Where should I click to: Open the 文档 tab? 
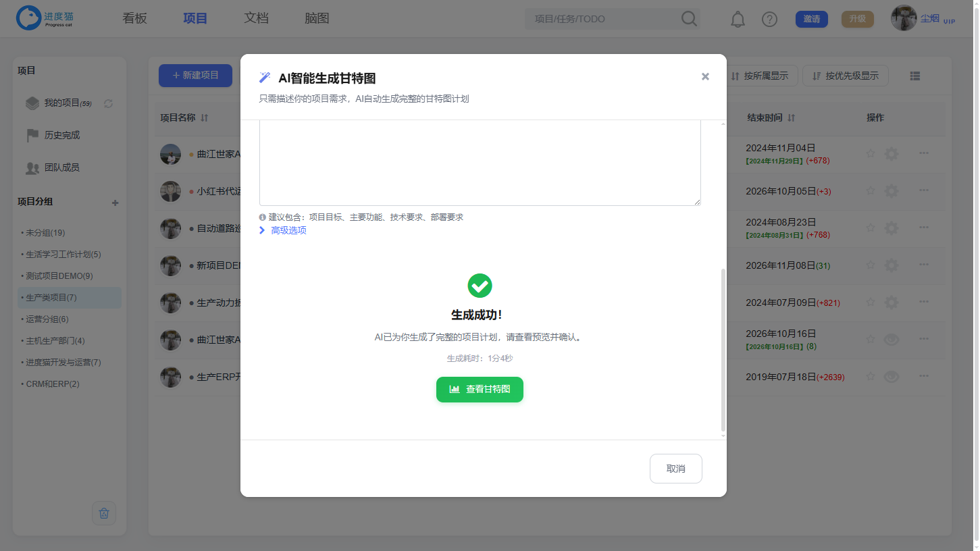(256, 18)
